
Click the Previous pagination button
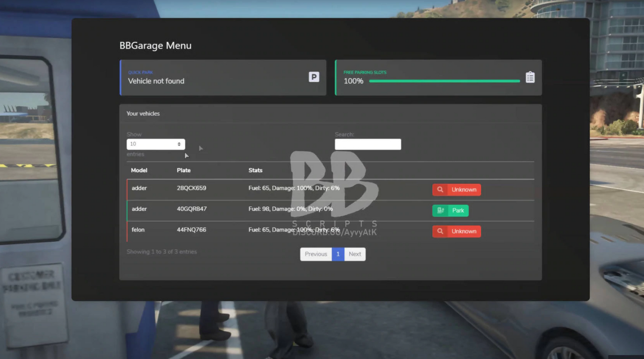(315, 254)
